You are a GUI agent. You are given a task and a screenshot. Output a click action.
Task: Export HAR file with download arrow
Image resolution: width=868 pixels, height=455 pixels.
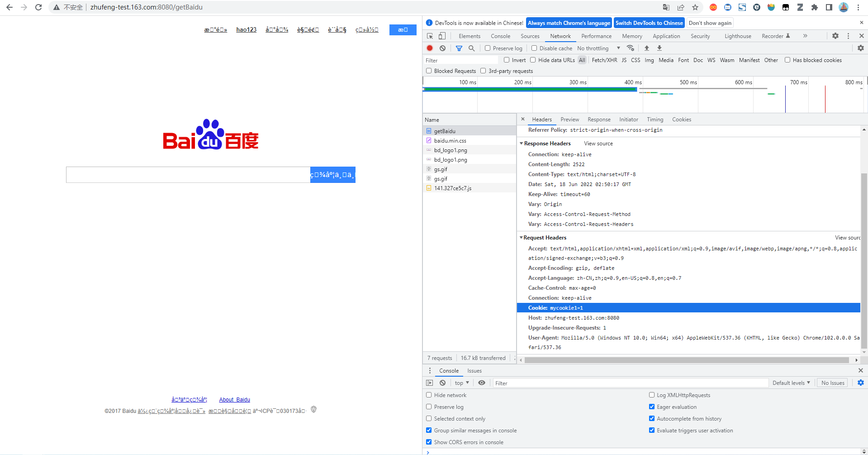point(659,48)
